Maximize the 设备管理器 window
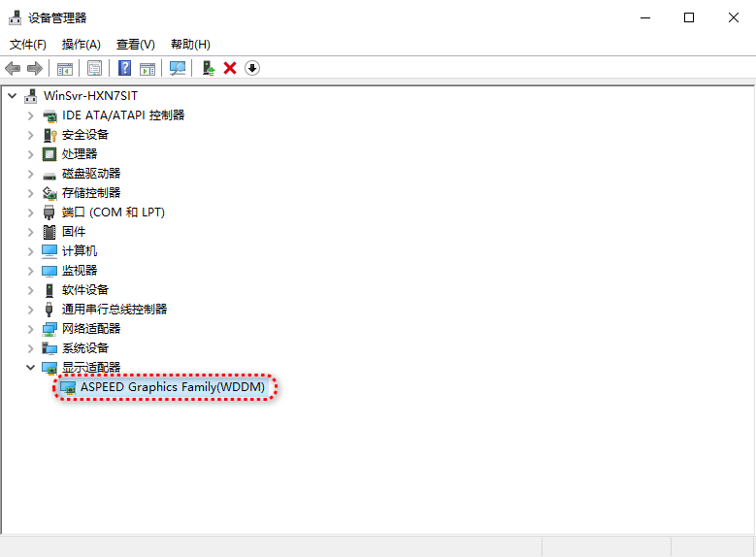The height and width of the screenshot is (557, 756). (x=689, y=17)
